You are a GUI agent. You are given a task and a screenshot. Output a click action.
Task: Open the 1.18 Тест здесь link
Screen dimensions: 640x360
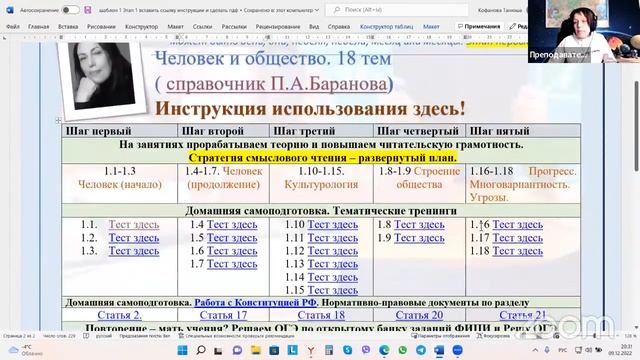518,251
